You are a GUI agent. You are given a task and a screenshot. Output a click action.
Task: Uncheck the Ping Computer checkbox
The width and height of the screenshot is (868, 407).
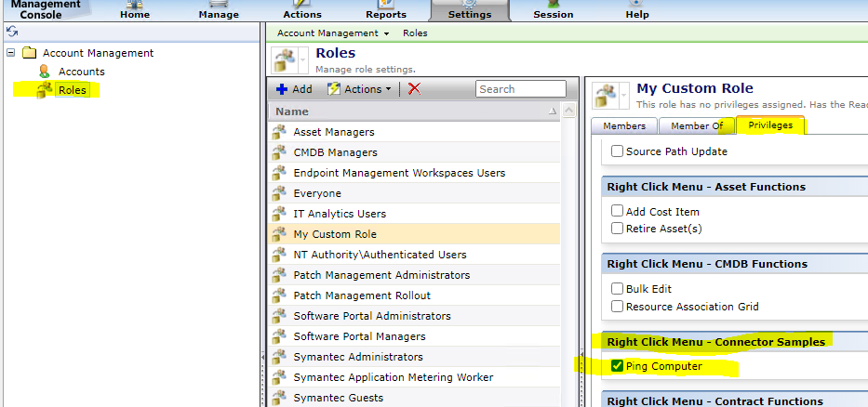[618, 366]
